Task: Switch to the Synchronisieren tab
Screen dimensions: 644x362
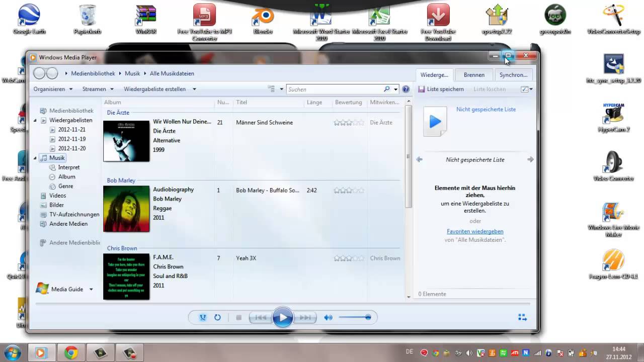Action: (x=513, y=75)
